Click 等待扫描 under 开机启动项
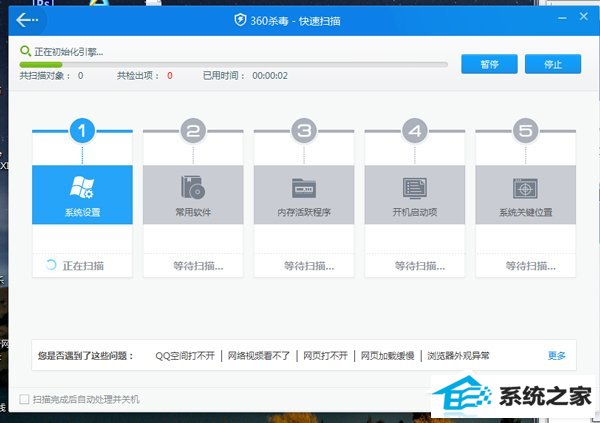Screen dimensions: 600x423 point(420,266)
